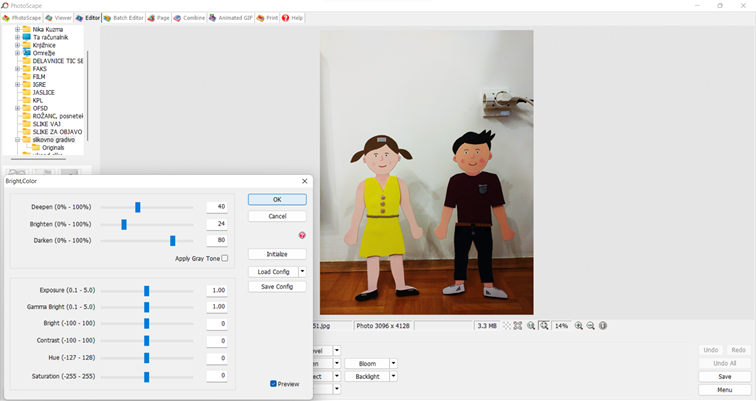
Task: Click the 'Photo 3096 x 4128' status text
Action: [383, 326]
